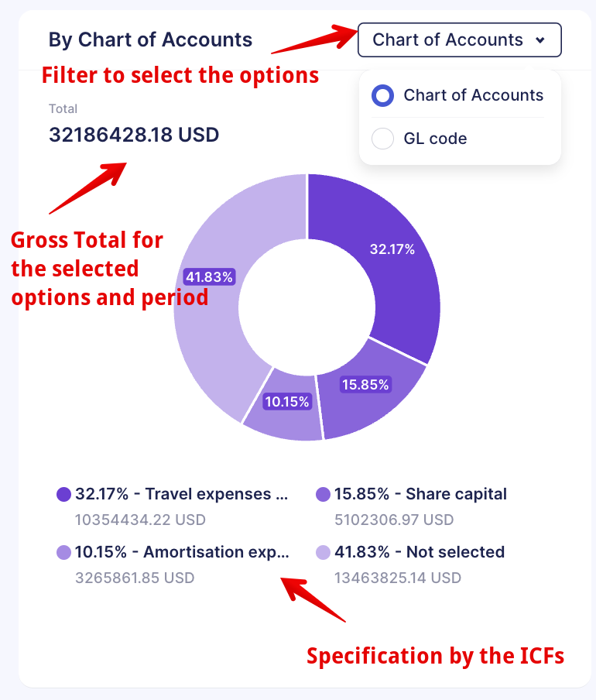Click the Travel expenses legend entry
Image resolution: width=596 pixels, height=700 pixels.
[172, 506]
